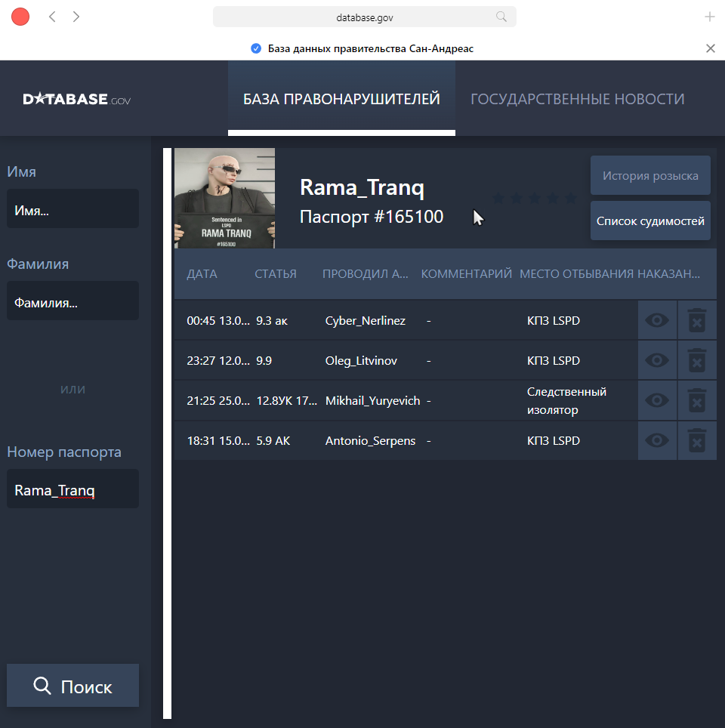Switch to the ГОСУДАРСТВЕННЫЕ НОВОСТИ tab
The image size is (725, 728).
577,99
